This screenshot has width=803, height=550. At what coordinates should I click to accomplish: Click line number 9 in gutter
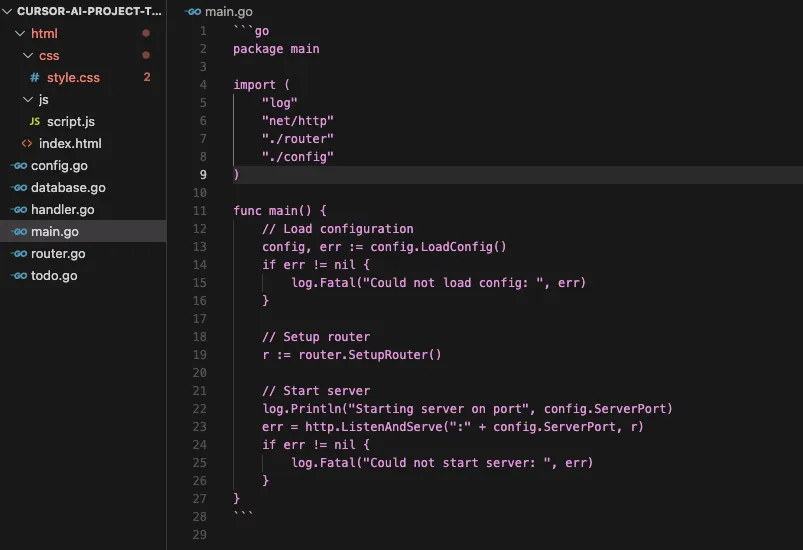(203, 175)
